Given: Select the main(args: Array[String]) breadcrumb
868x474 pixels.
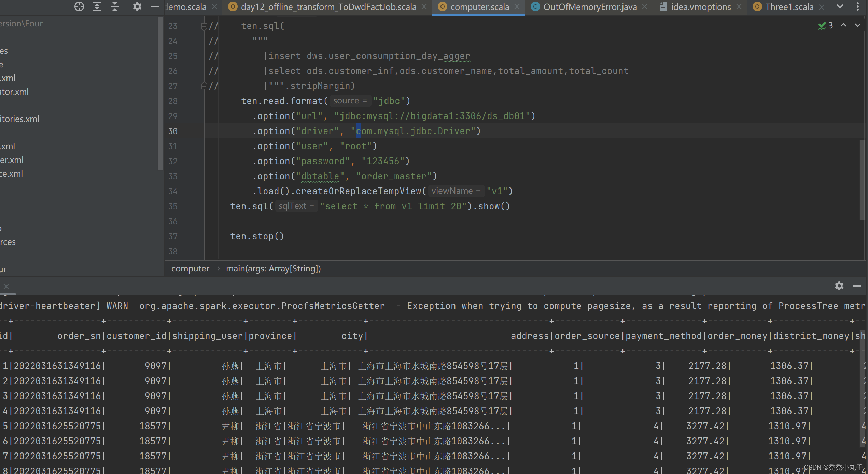Looking at the screenshot, I should pyautogui.click(x=273, y=268).
